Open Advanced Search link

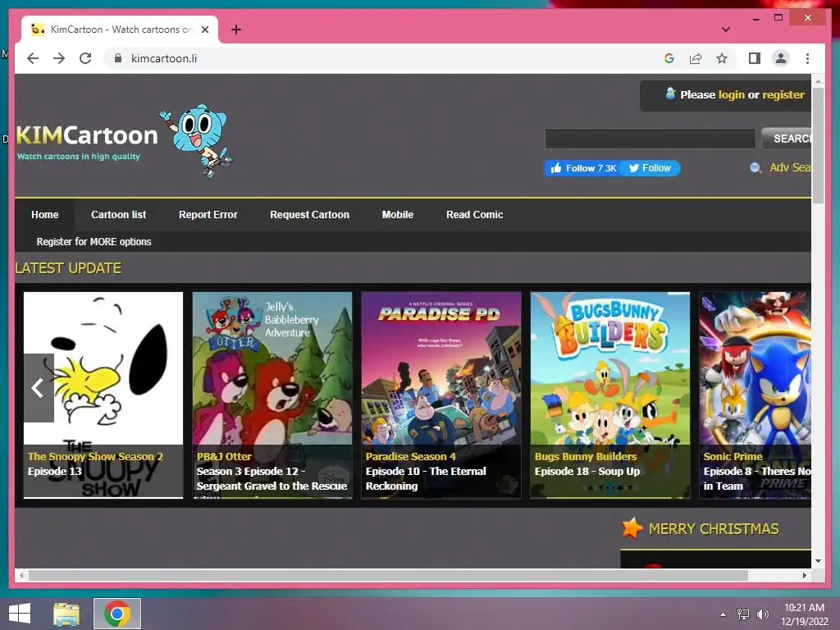click(x=790, y=167)
